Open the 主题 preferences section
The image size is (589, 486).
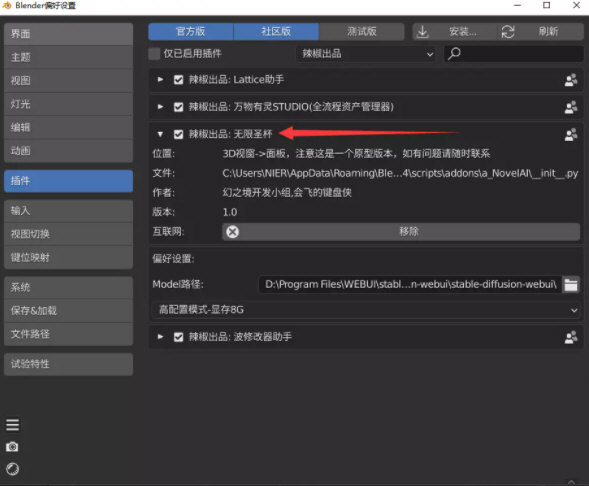tap(68, 57)
